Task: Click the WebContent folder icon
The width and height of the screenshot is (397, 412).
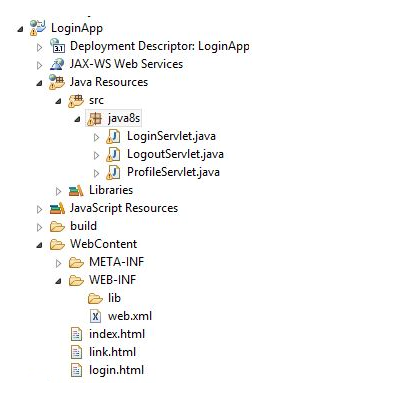Action: tap(57, 245)
